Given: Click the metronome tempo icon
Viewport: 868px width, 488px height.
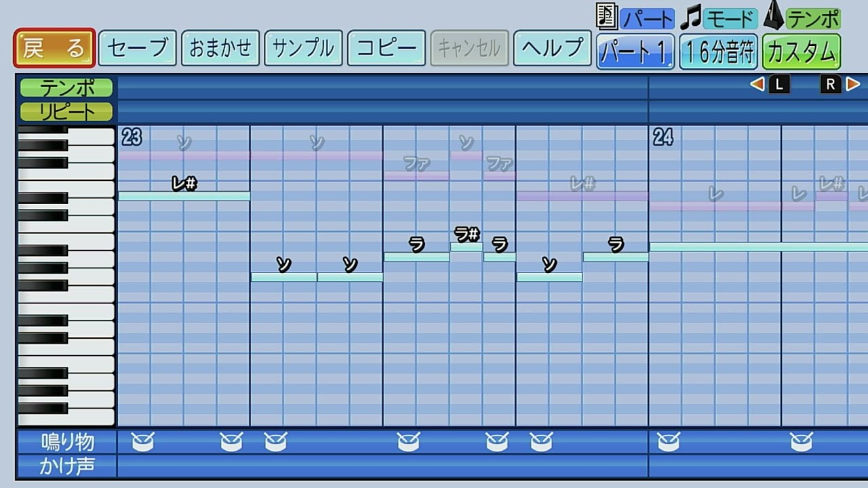Looking at the screenshot, I should pos(773,15).
